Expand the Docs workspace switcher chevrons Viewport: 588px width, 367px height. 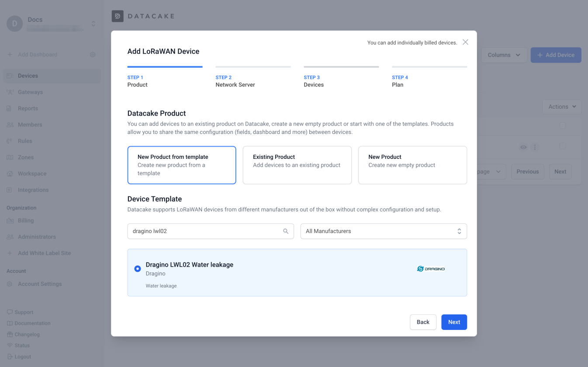93,24
